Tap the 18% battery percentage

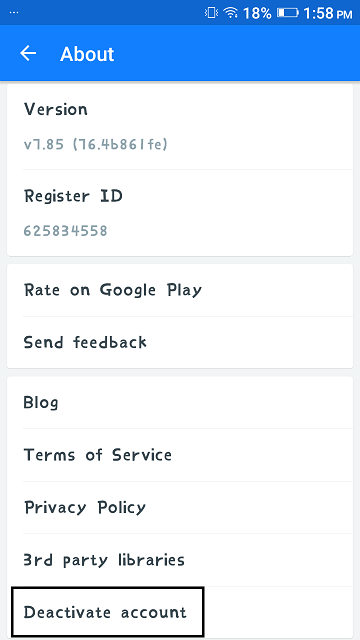pos(257,13)
